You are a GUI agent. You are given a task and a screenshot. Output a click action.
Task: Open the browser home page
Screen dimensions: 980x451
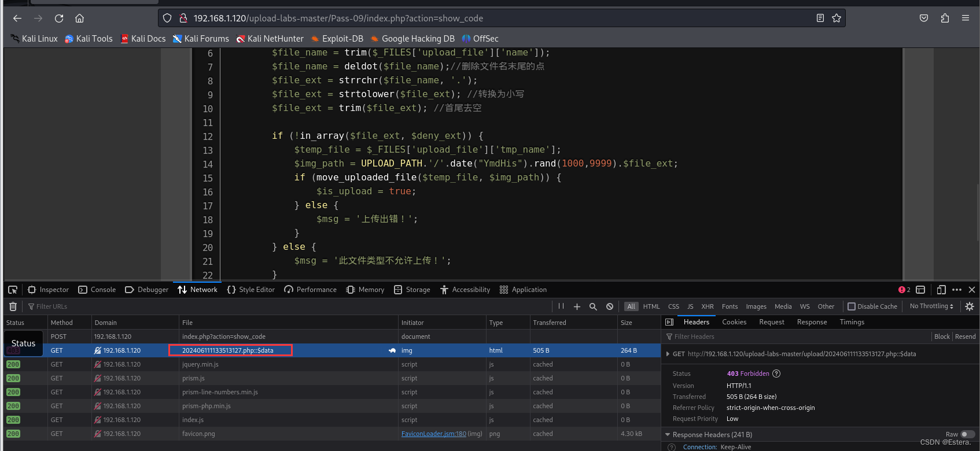(x=80, y=19)
